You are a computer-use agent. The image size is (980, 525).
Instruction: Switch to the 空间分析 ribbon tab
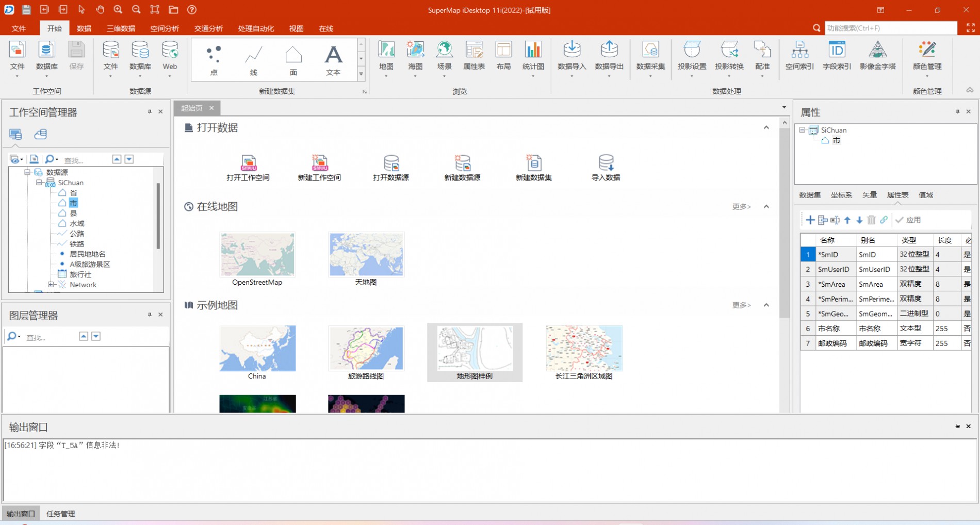[x=165, y=28]
